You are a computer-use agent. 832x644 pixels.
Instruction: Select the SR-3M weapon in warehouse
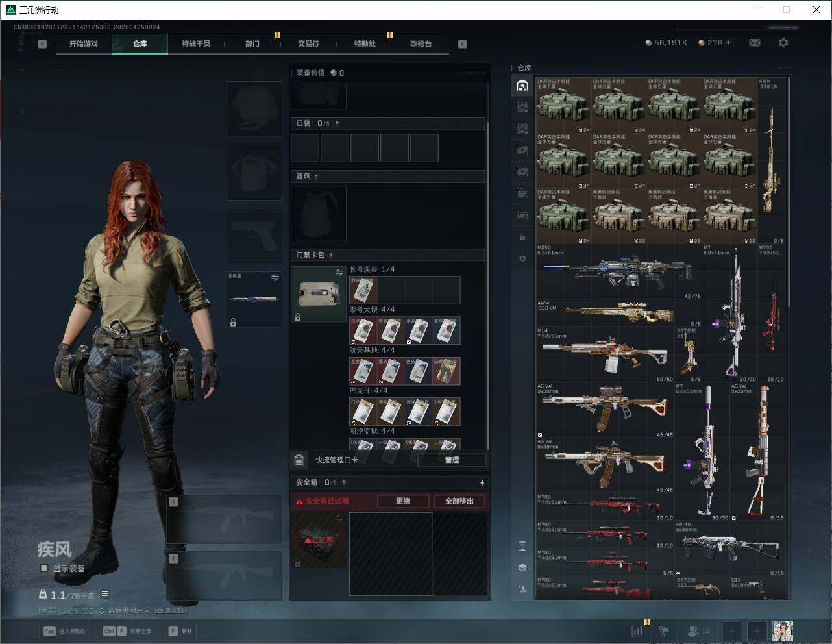(x=729, y=548)
